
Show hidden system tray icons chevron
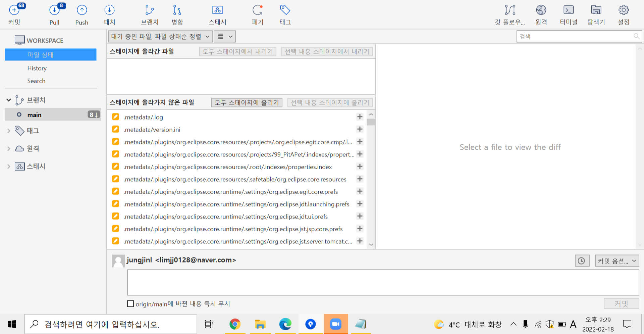[x=514, y=324]
